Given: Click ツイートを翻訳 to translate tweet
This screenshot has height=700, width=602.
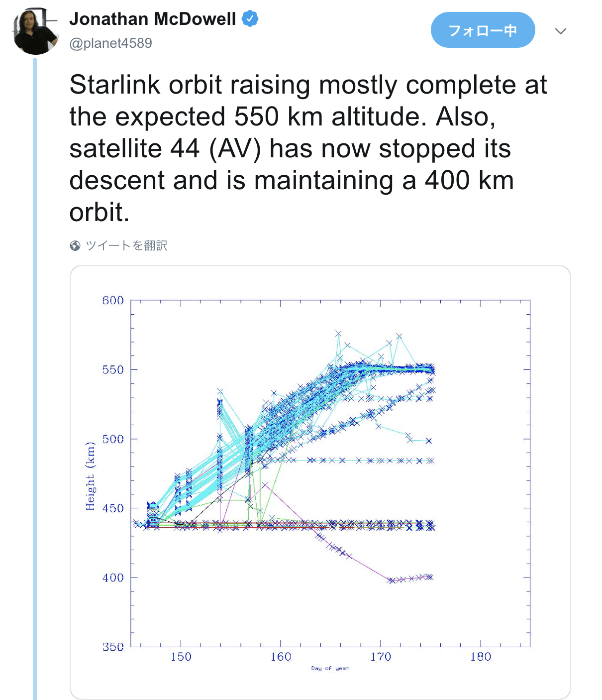Looking at the screenshot, I should tap(126, 245).
